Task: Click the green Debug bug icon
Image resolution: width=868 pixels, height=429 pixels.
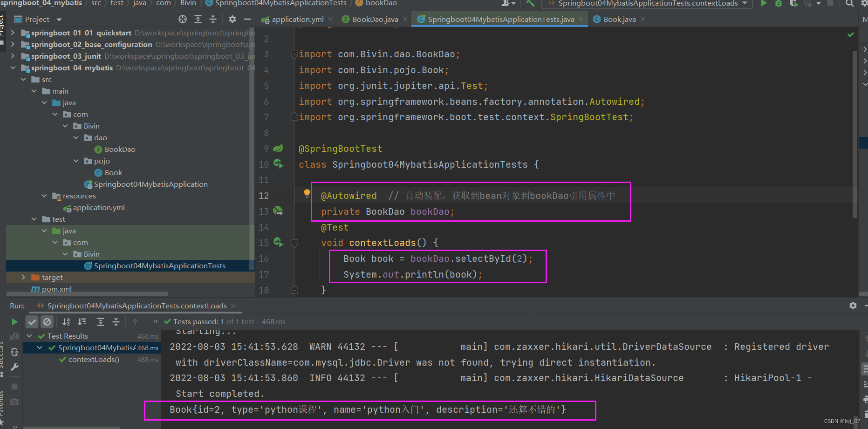Action: click(x=779, y=3)
